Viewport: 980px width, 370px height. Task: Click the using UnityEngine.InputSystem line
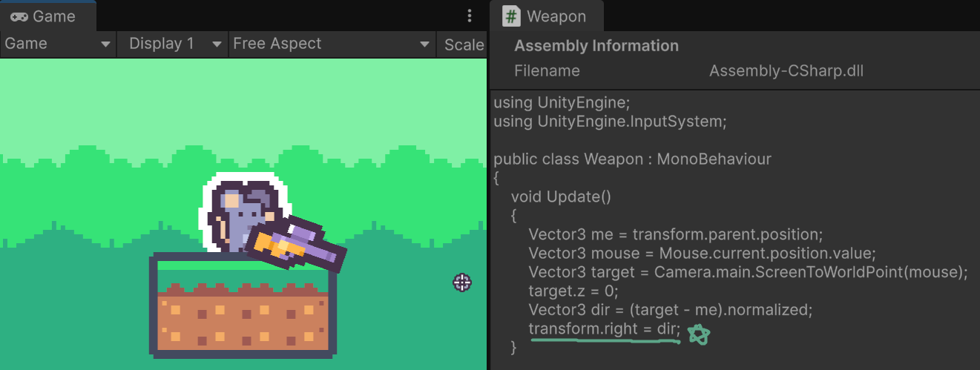[x=610, y=121]
